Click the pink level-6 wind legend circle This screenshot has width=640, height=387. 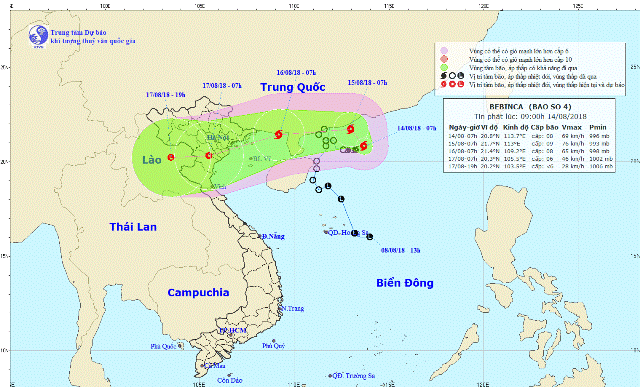click(x=444, y=51)
